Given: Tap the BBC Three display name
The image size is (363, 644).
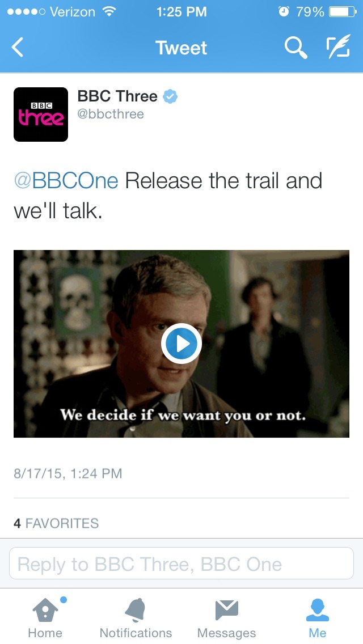Looking at the screenshot, I should pos(117,96).
